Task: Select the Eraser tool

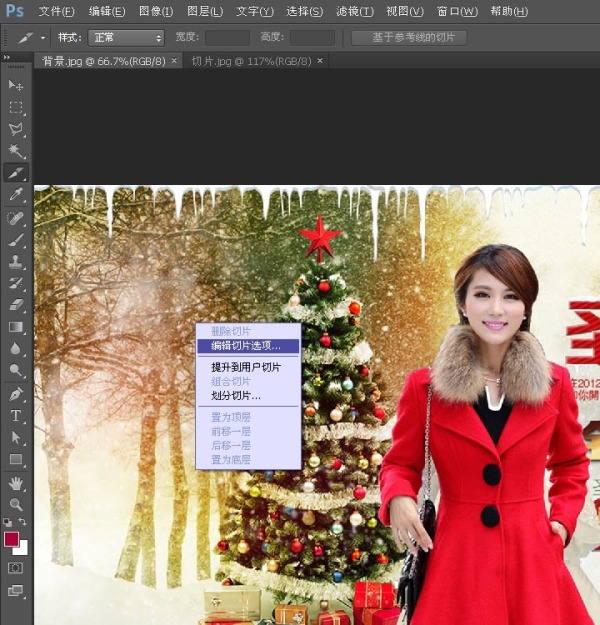Action: pyautogui.click(x=16, y=305)
